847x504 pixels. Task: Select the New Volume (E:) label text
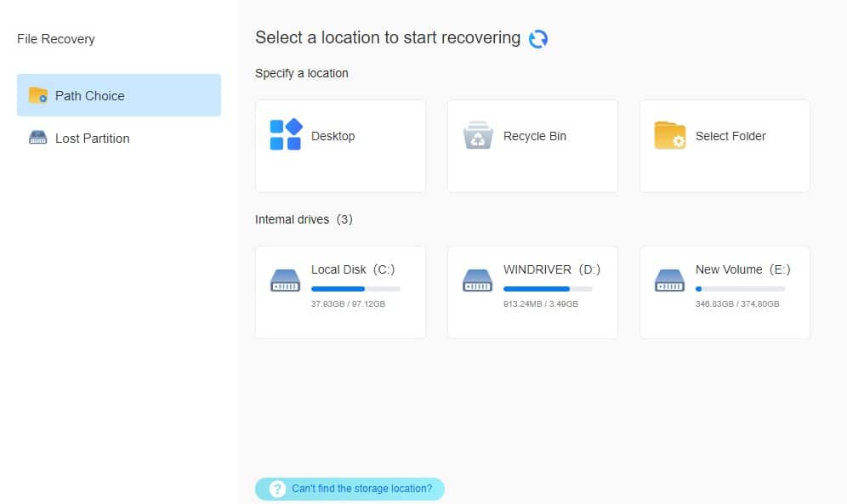[742, 269]
